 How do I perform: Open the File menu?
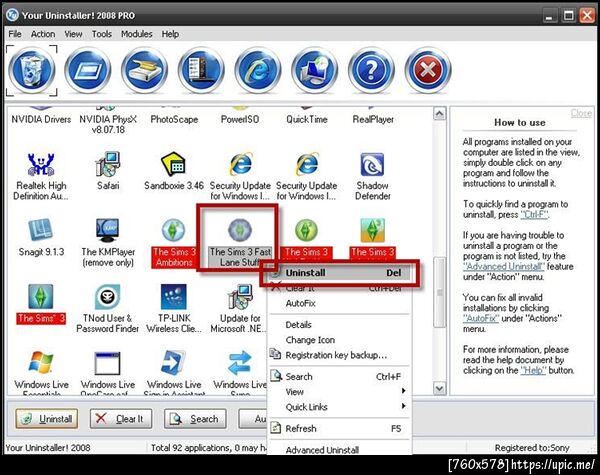tap(15, 34)
